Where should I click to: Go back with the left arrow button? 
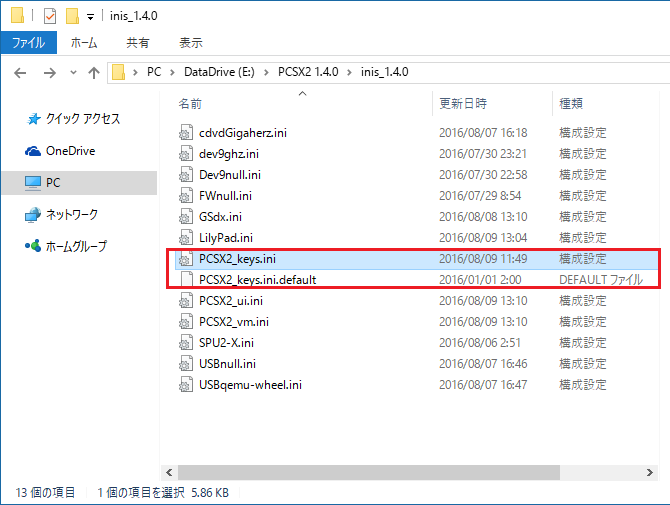pos(20,73)
